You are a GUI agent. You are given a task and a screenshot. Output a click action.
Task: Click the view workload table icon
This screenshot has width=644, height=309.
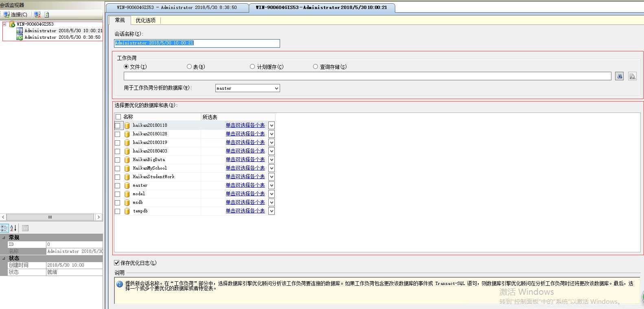(632, 76)
